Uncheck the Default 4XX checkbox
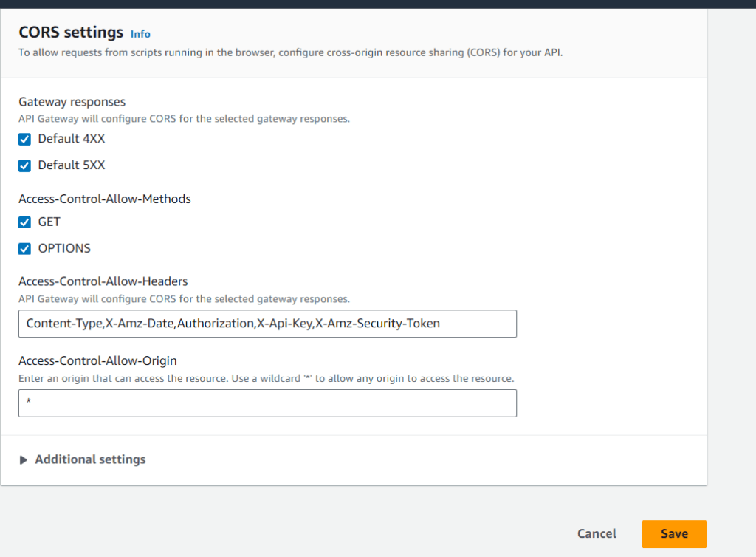 25,139
